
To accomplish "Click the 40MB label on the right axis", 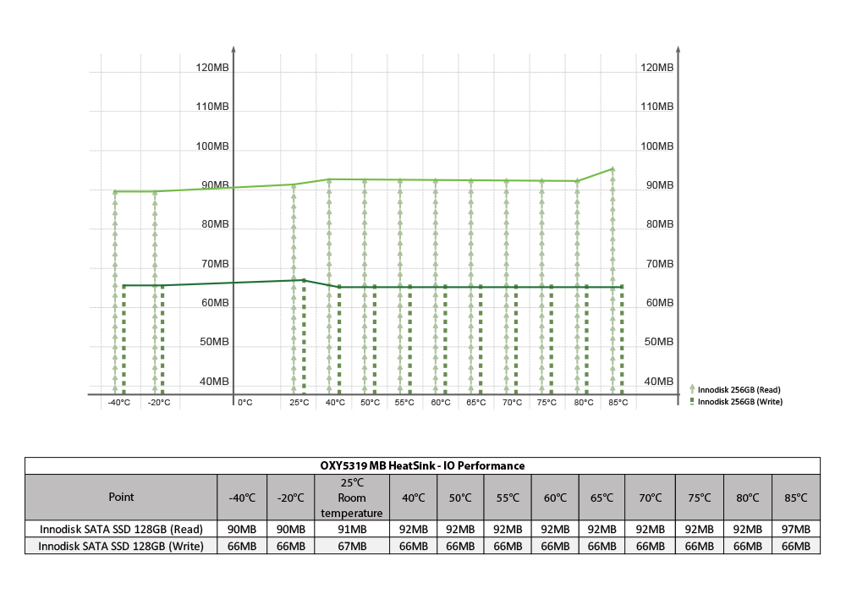I will [x=659, y=382].
